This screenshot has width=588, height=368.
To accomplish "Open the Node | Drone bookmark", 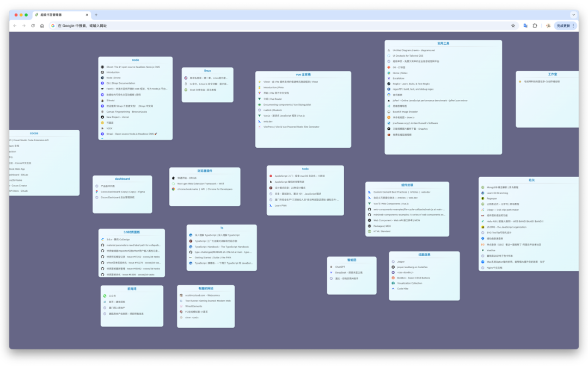I will pos(114,78).
